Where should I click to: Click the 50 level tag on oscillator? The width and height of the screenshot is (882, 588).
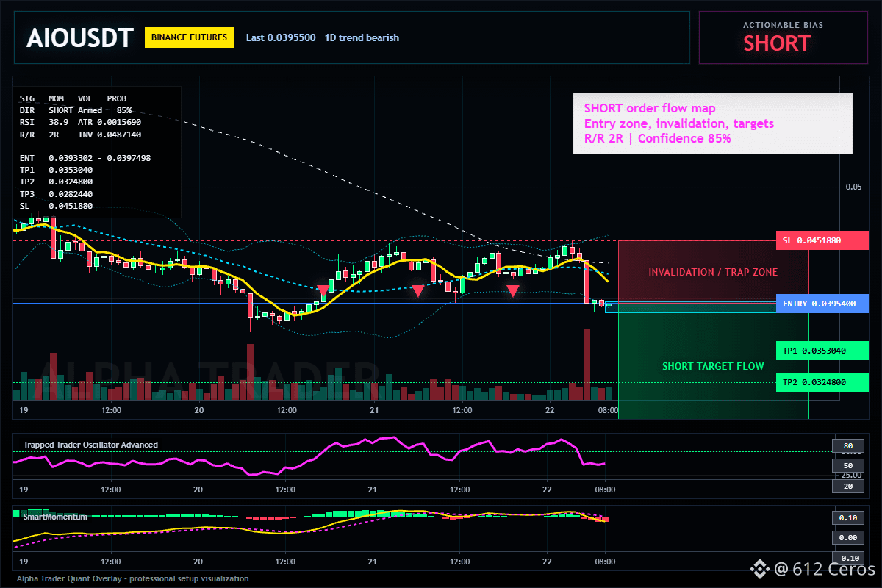tap(847, 466)
